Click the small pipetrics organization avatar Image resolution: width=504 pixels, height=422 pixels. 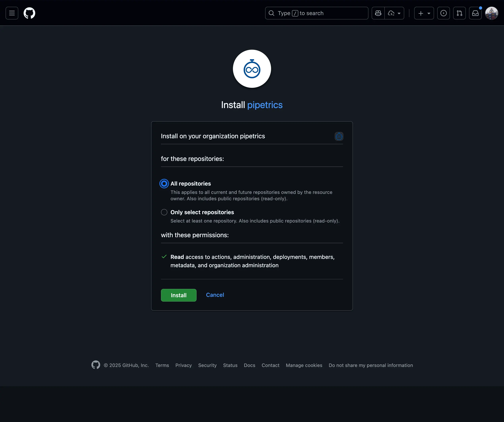[x=339, y=136]
